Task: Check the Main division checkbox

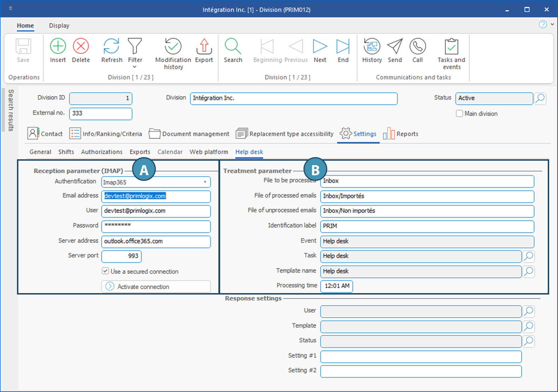Action: [459, 114]
